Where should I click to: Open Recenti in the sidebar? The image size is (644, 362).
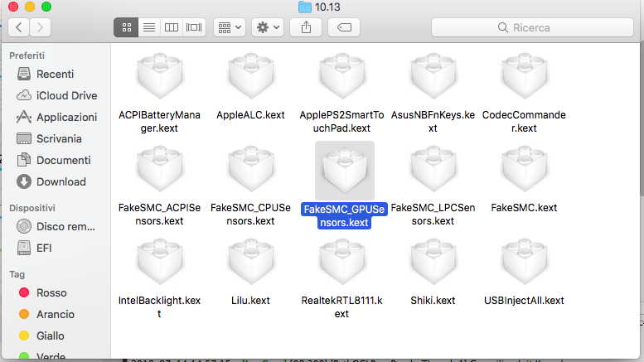[56, 74]
